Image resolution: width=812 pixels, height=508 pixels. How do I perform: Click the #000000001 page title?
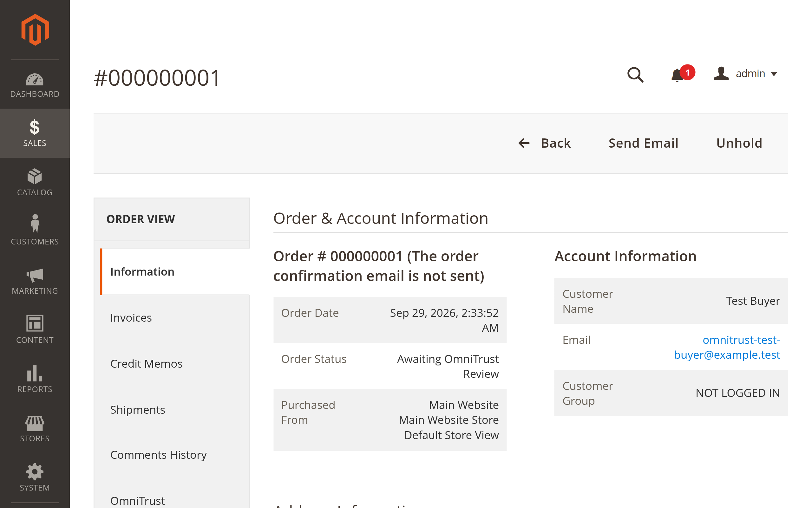coord(157,78)
